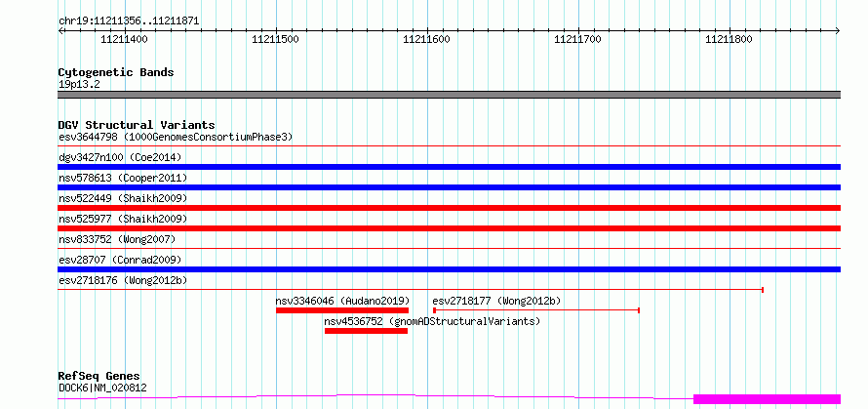868x409 pixels.
Task: Open variant esv3644798 (1000GenomesConsortiumPhase3) label
Action: [176, 137]
